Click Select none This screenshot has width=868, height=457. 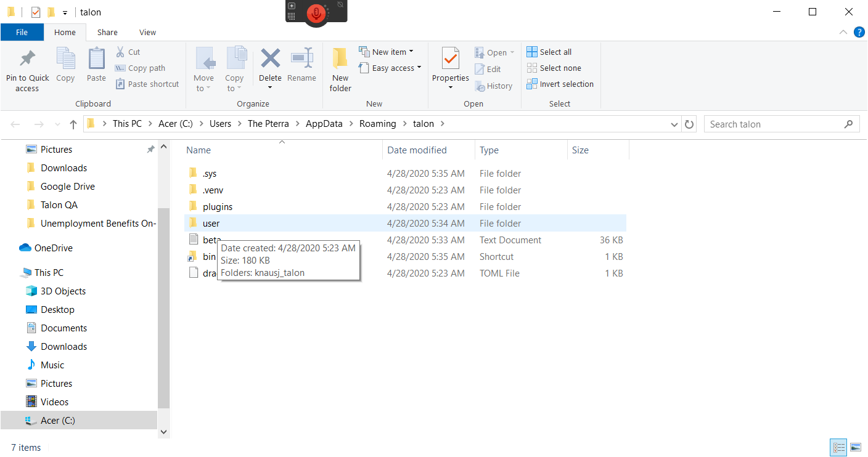554,68
